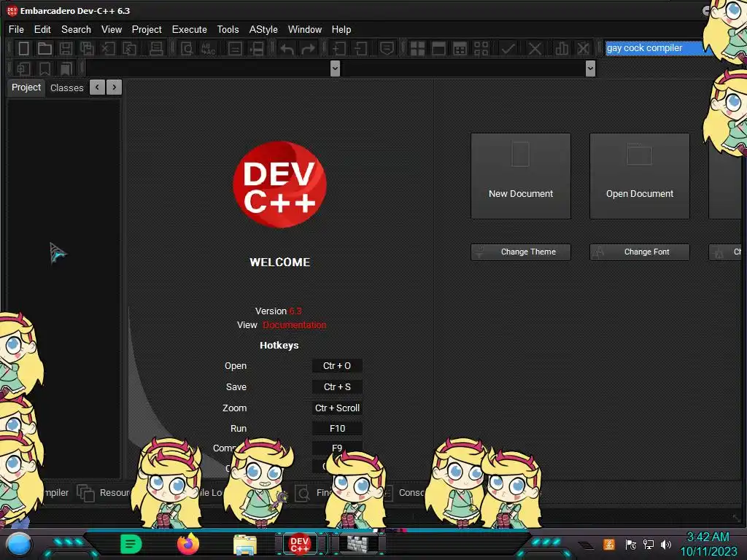Open the Tools menu
The width and height of the screenshot is (747, 560).
228,29
